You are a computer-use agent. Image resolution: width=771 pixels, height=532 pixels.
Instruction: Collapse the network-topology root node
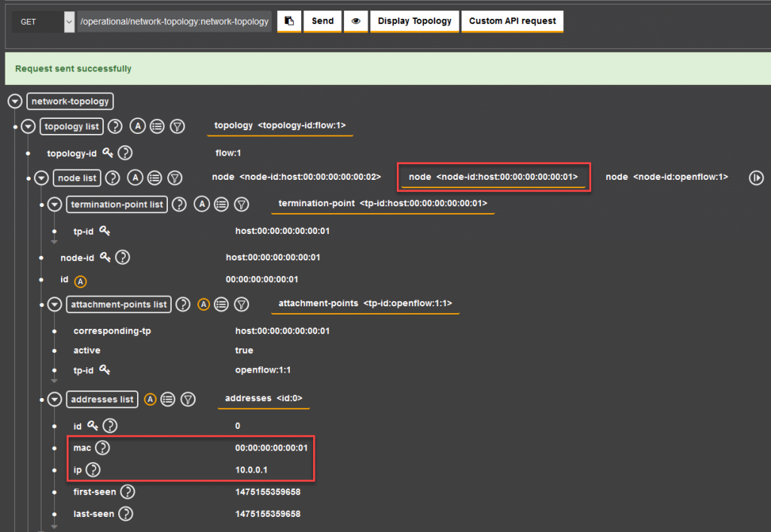click(x=14, y=100)
